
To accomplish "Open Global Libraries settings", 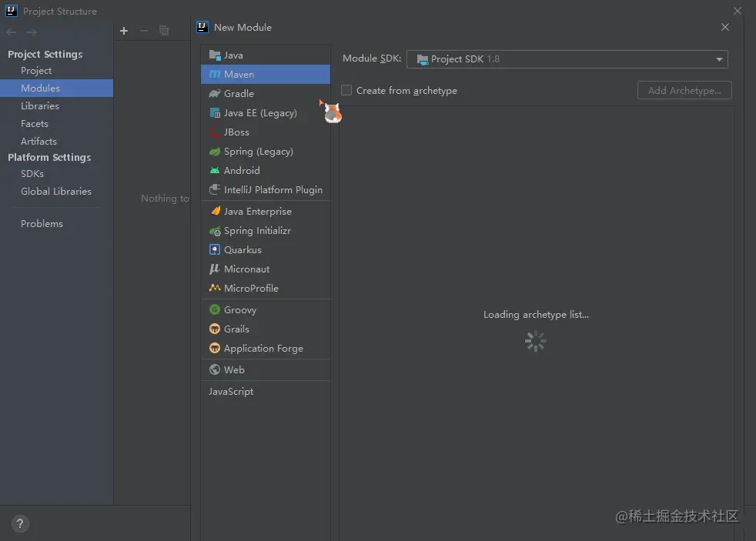I will 56,192.
